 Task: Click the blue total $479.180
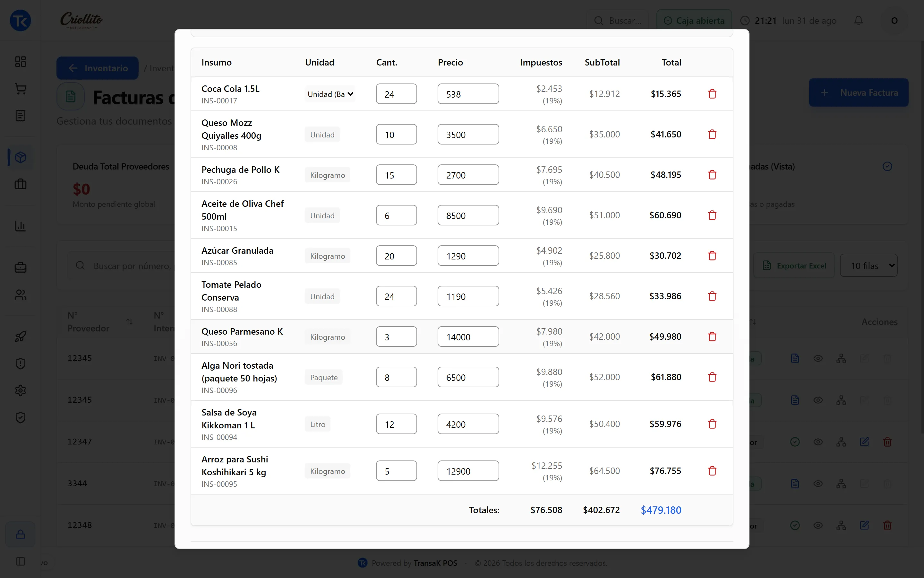(x=661, y=510)
